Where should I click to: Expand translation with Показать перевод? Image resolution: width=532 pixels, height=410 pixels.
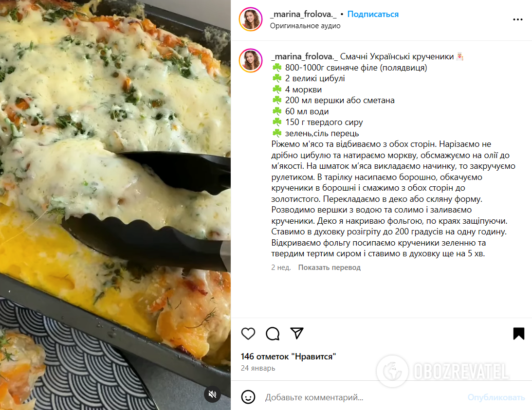click(x=329, y=267)
